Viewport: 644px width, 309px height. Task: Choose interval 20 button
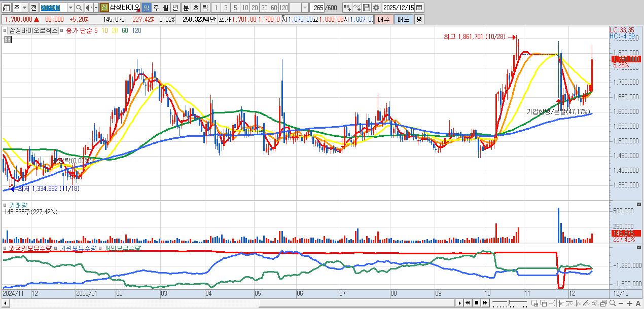(x=255, y=8)
